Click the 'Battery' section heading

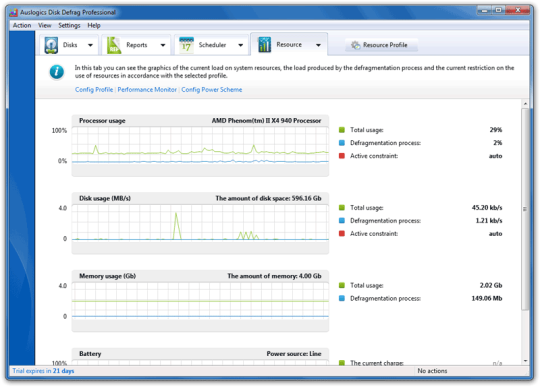click(90, 354)
